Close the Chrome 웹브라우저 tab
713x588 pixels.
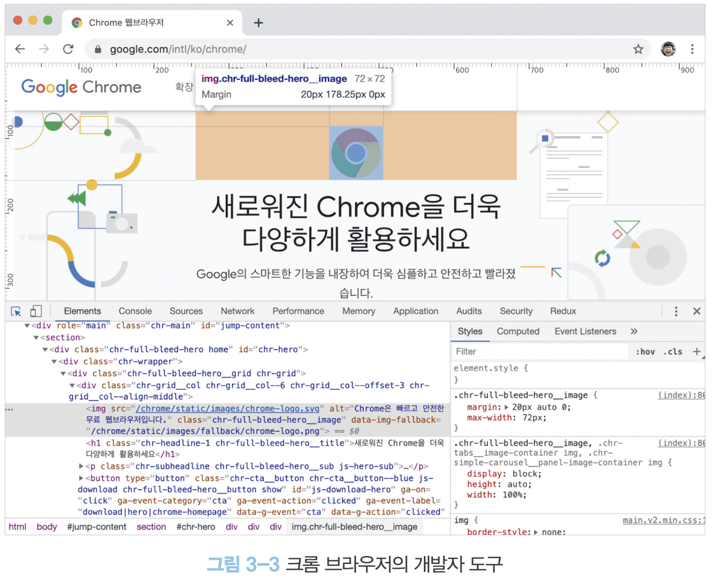tap(230, 23)
